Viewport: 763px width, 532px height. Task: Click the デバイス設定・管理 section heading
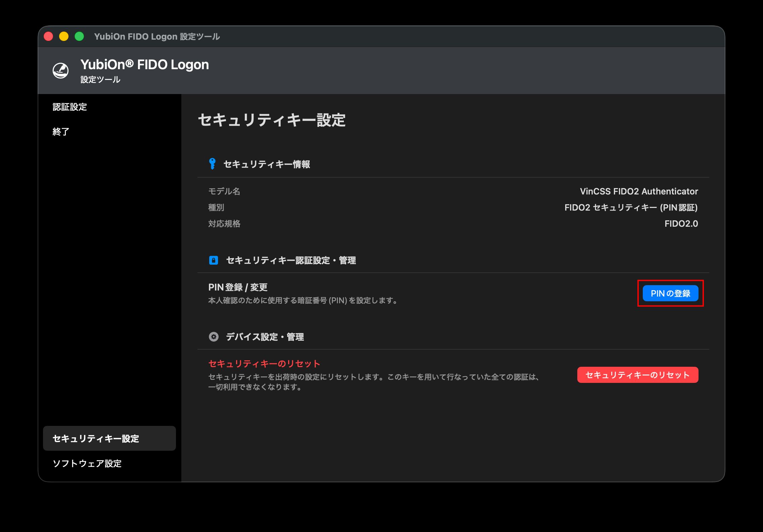[x=265, y=337]
